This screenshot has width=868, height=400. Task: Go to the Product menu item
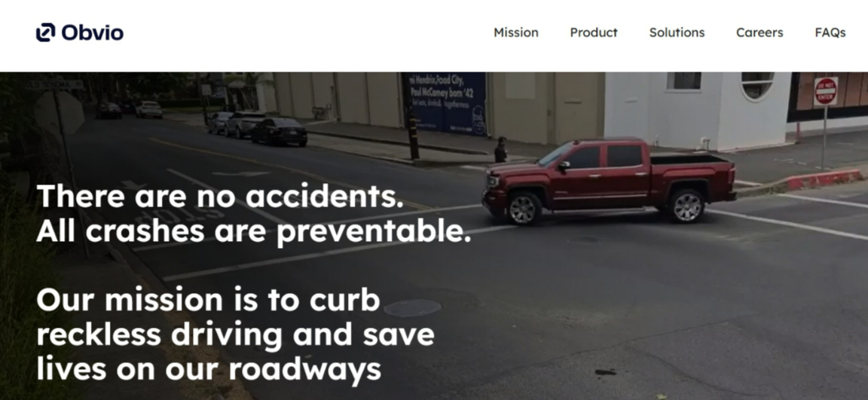(x=594, y=32)
